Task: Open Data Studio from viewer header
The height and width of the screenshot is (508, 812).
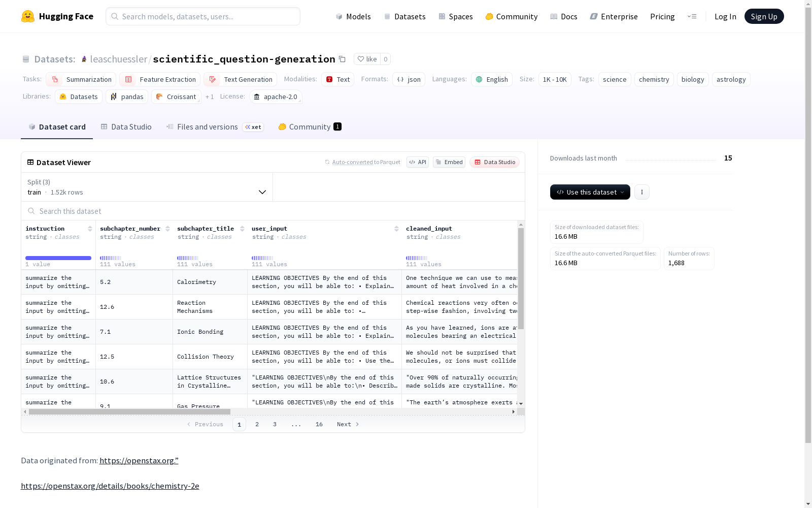Action: 494,162
